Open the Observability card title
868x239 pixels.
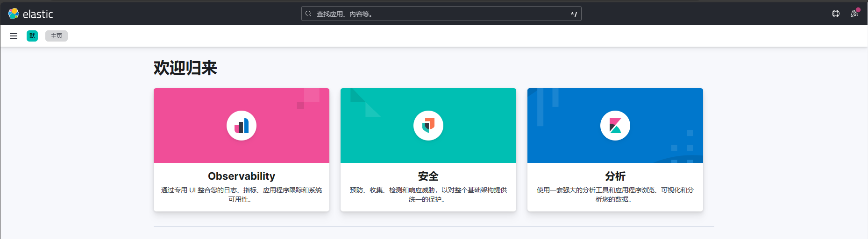point(242,176)
